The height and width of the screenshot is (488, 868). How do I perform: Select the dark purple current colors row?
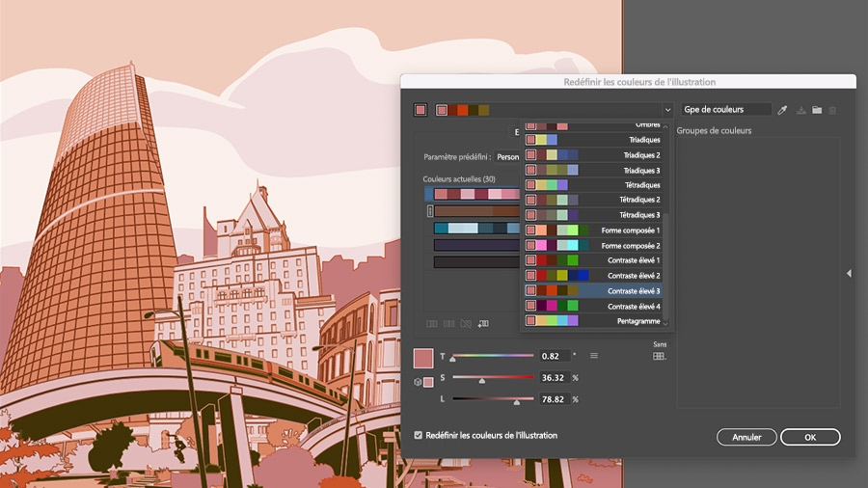(476, 245)
